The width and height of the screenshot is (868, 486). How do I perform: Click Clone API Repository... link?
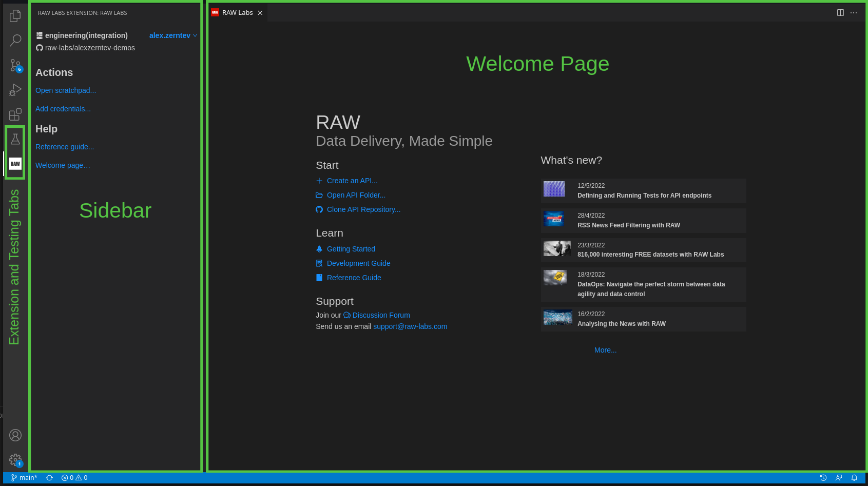[363, 209]
